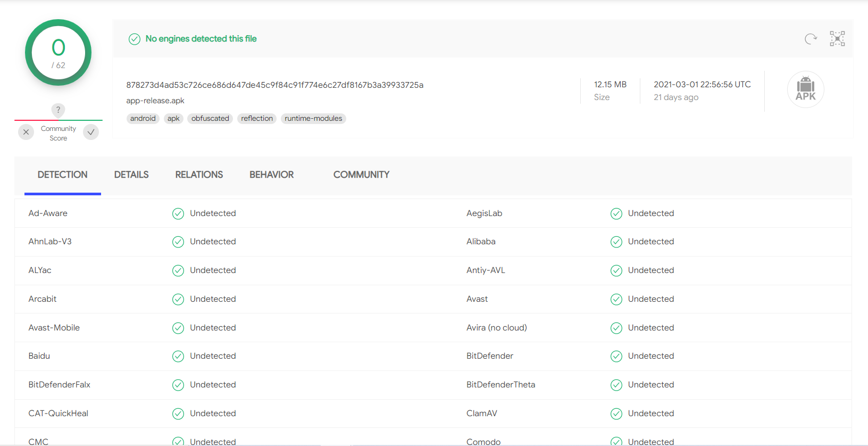Switch to the DETAILS tab
This screenshot has height=446, width=868.
pyautogui.click(x=131, y=175)
